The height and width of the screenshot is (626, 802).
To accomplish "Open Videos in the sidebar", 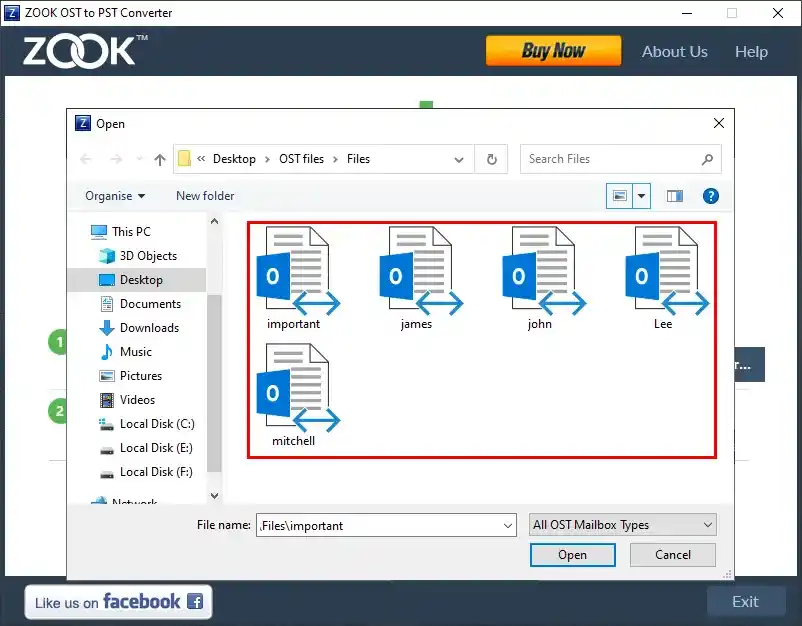I will 137,400.
